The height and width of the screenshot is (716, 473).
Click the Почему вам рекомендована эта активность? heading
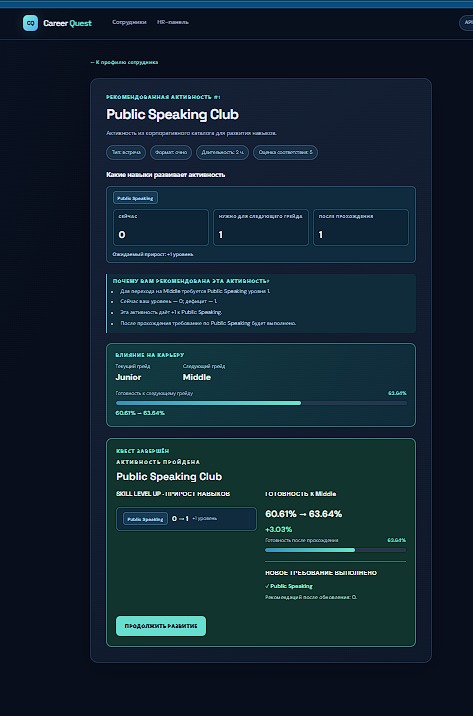[x=191, y=281]
